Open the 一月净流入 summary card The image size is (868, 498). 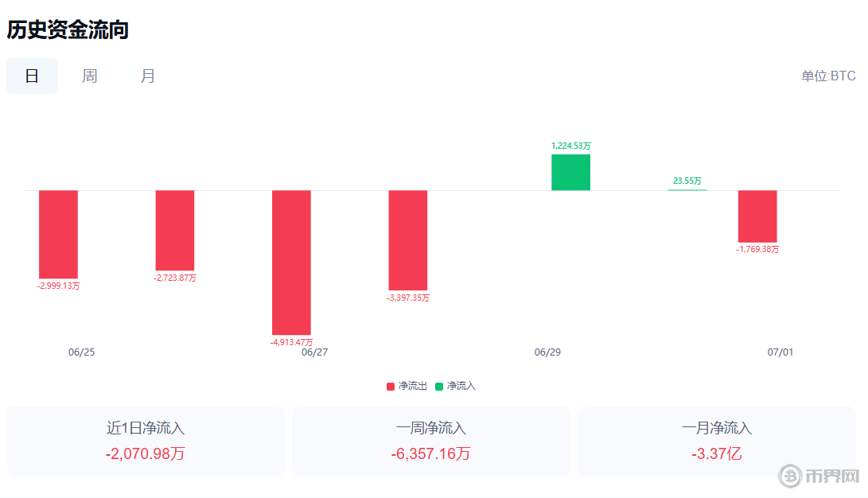coord(717,442)
